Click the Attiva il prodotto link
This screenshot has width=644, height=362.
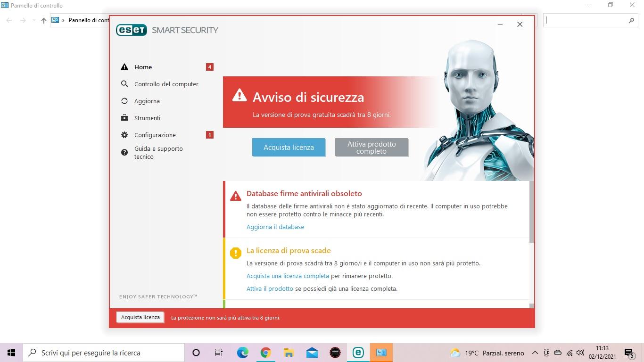tap(270, 288)
